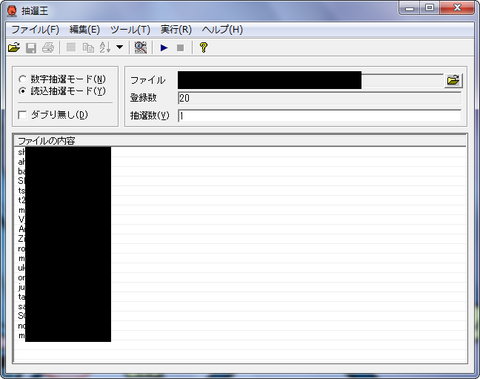480x379 pixels.
Task: Close the 抽選王 window
Action: click(x=457, y=8)
